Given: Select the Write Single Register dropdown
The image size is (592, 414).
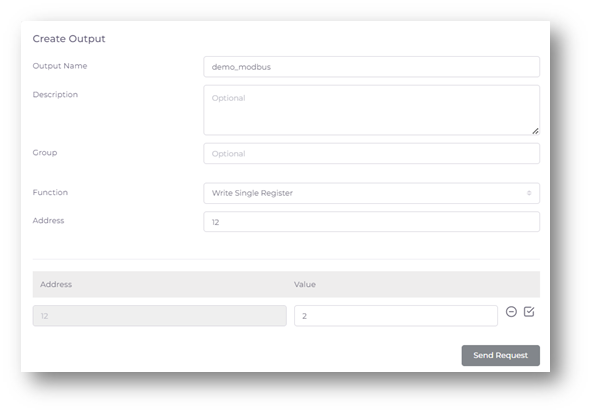Looking at the screenshot, I should 372,193.
